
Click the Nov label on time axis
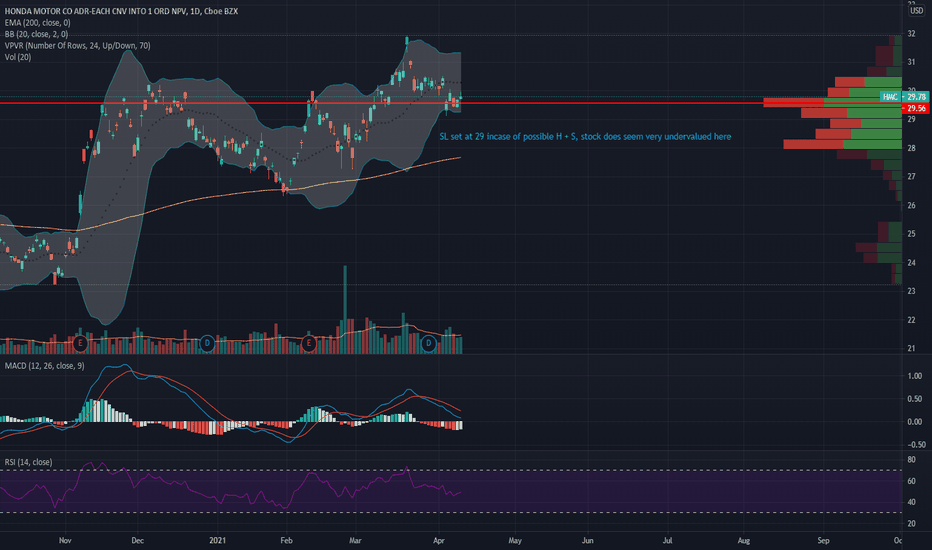(65, 540)
